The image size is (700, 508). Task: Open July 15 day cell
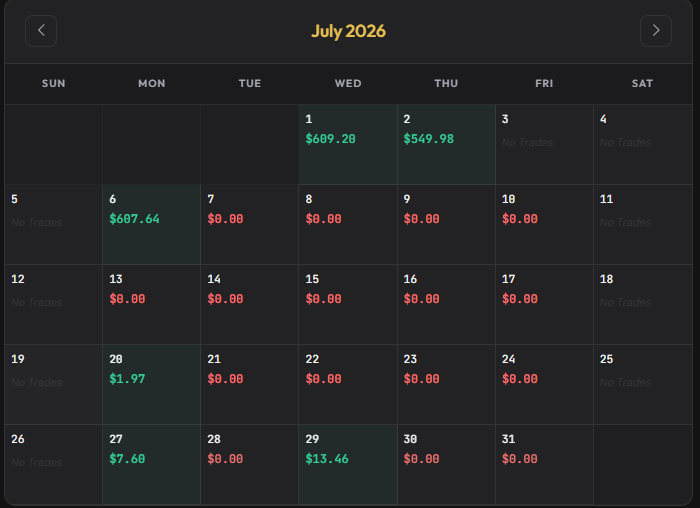tap(348, 304)
